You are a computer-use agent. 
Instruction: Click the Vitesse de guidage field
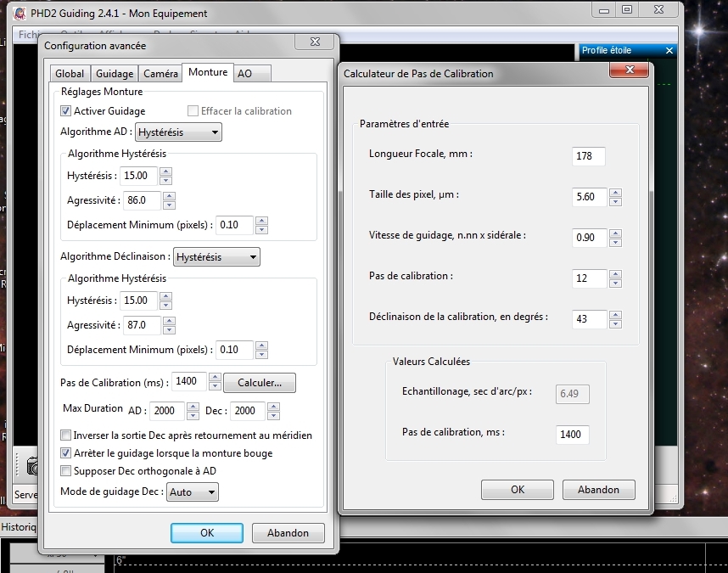(590, 238)
